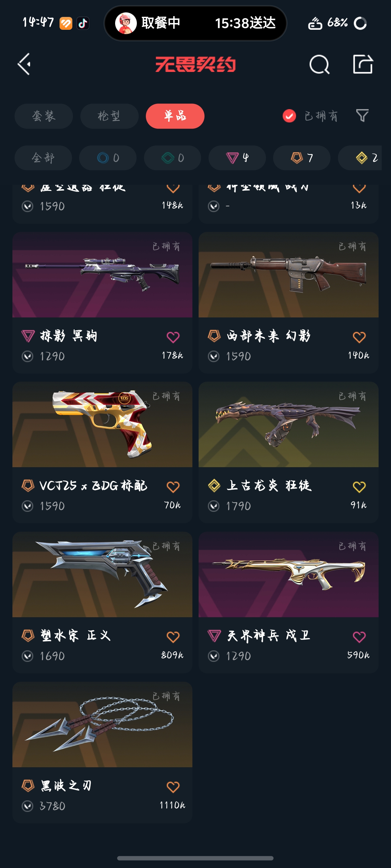391x868 pixels.
Task: Switch to the 套装 tab
Action: point(43,116)
